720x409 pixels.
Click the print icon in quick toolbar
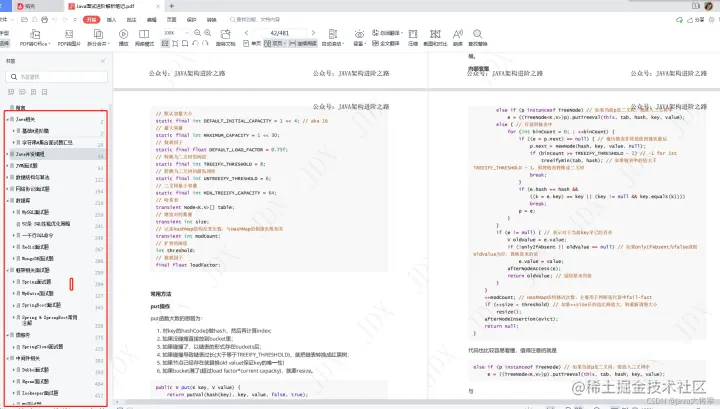45,20
